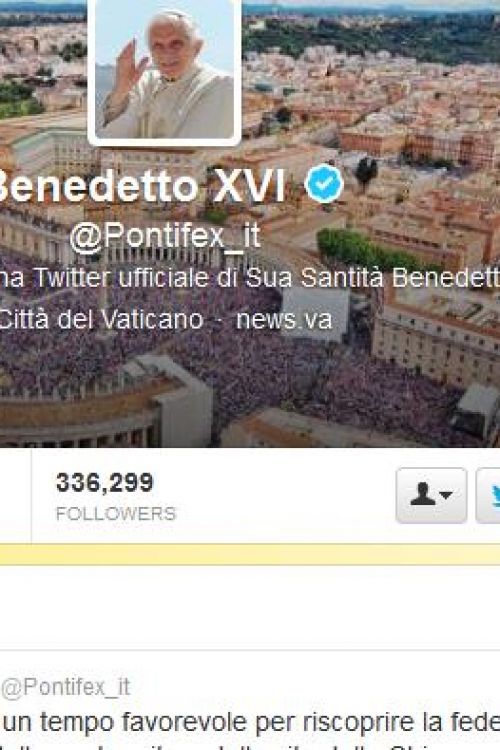Image resolution: width=500 pixels, height=750 pixels.
Task: Open the 336,299 followers count
Action: [x=104, y=482]
